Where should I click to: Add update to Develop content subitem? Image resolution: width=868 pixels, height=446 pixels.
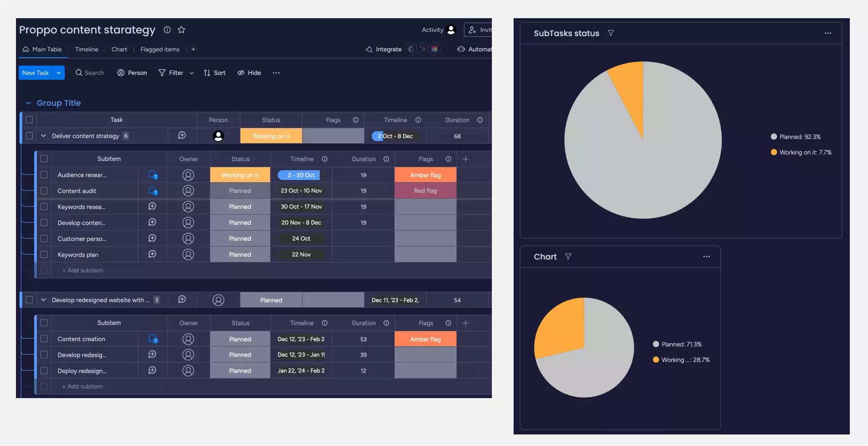[x=152, y=222]
